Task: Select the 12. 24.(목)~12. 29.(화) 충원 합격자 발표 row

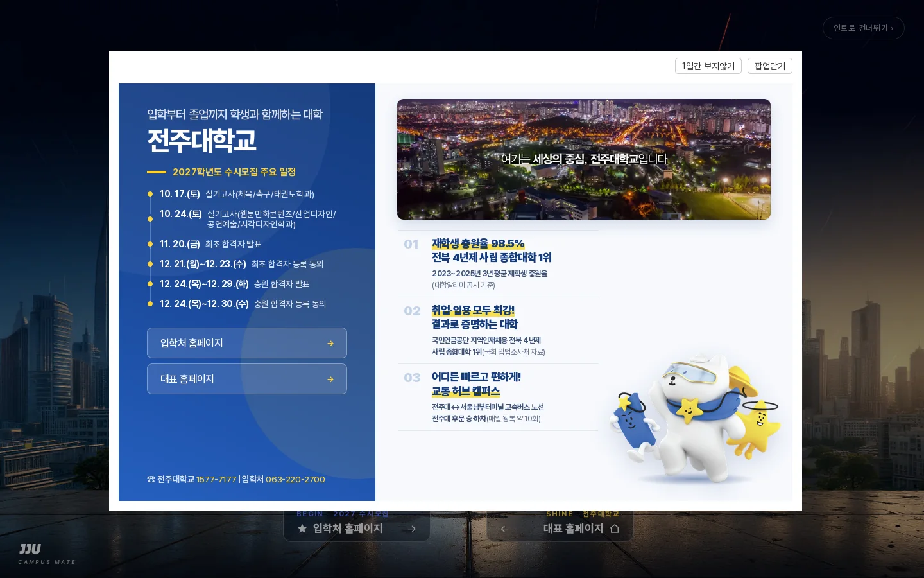Action: point(234,284)
